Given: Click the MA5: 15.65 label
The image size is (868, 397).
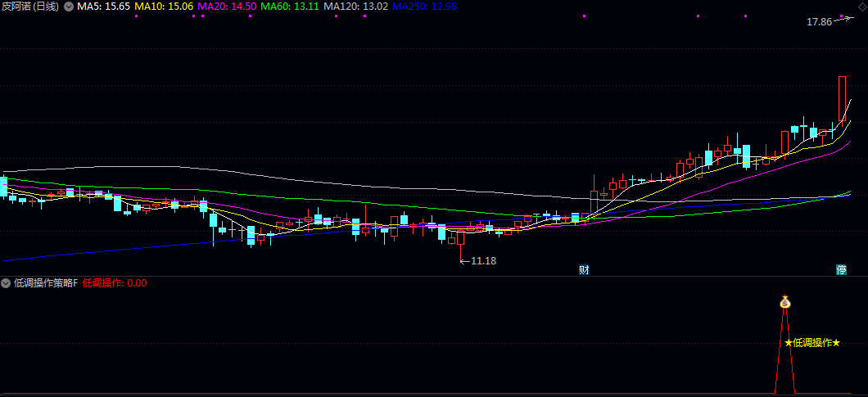Looking at the screenshot, I should (103, 7).
